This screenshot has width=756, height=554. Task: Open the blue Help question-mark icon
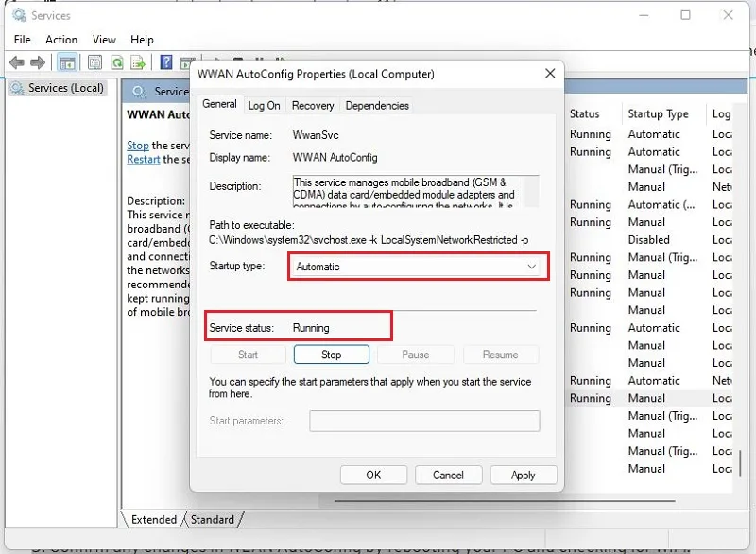[166, 62]
